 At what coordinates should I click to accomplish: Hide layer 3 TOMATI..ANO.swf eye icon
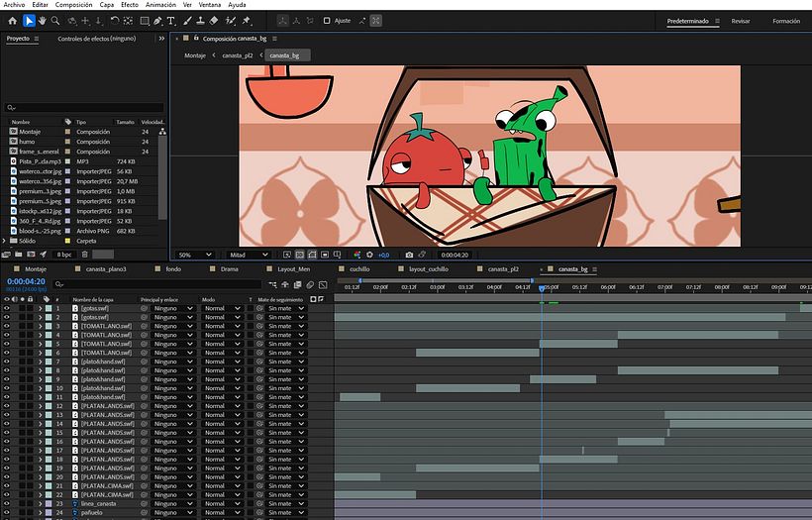tap(7, 326)
